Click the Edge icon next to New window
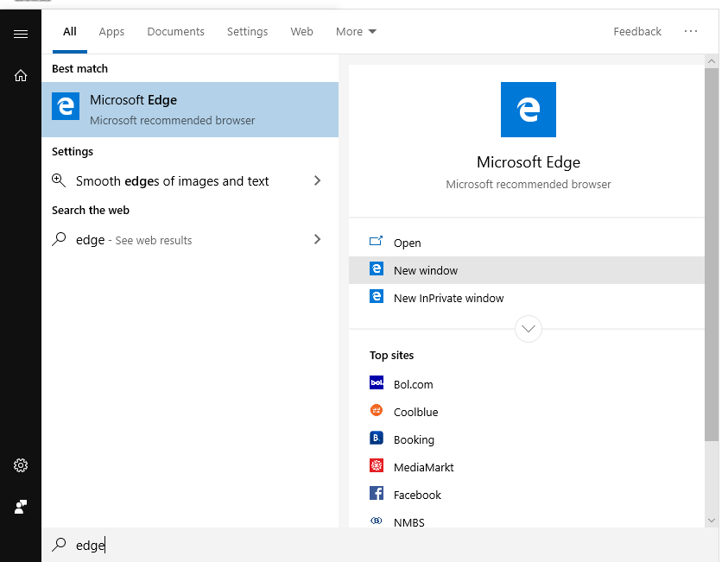728x562 pixels. [376, 268]
